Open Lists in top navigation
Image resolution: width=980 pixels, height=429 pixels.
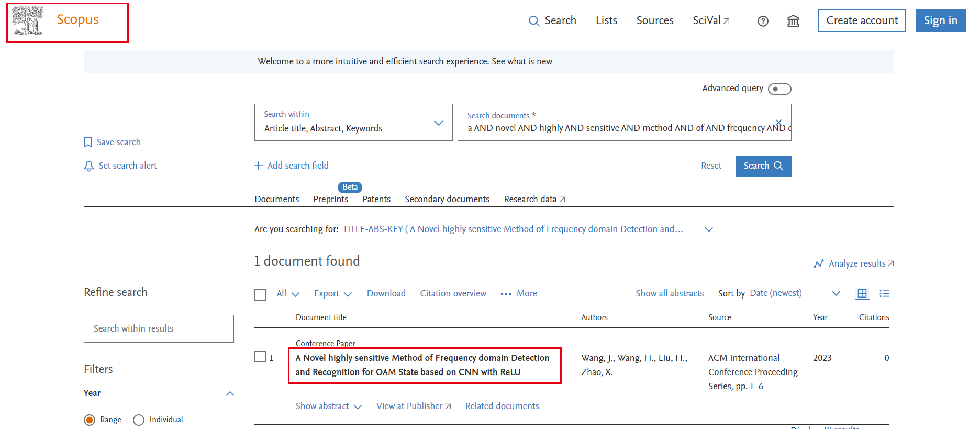(x=606, y=20)
